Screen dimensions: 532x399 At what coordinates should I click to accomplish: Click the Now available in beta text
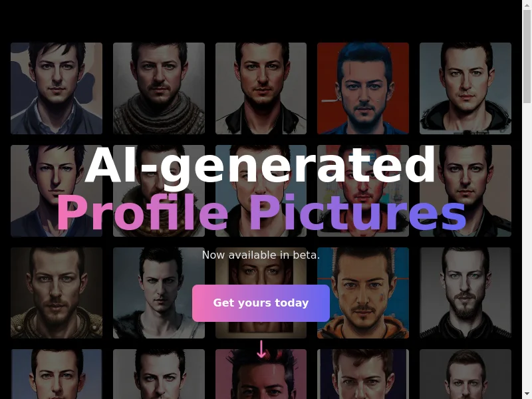click(261, 255)
